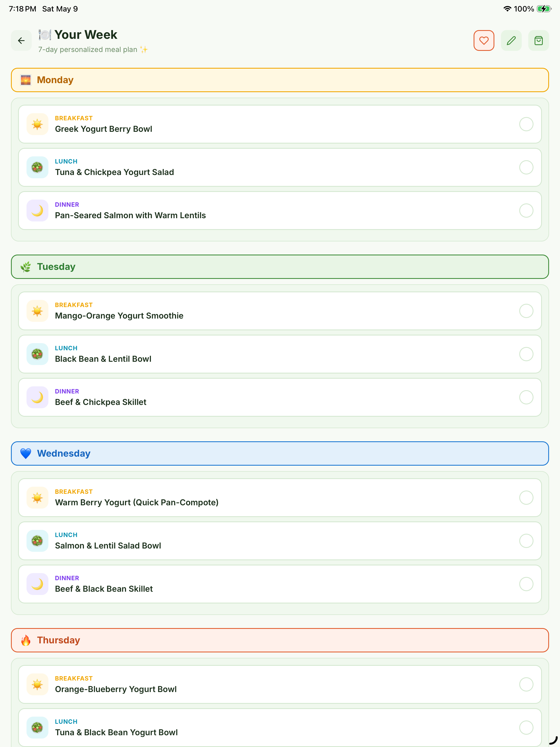Screen dimensions: 560x747
Task: Check off Pan-Seared Salmon with Warm Lentils
Action: tap(526, 211)
